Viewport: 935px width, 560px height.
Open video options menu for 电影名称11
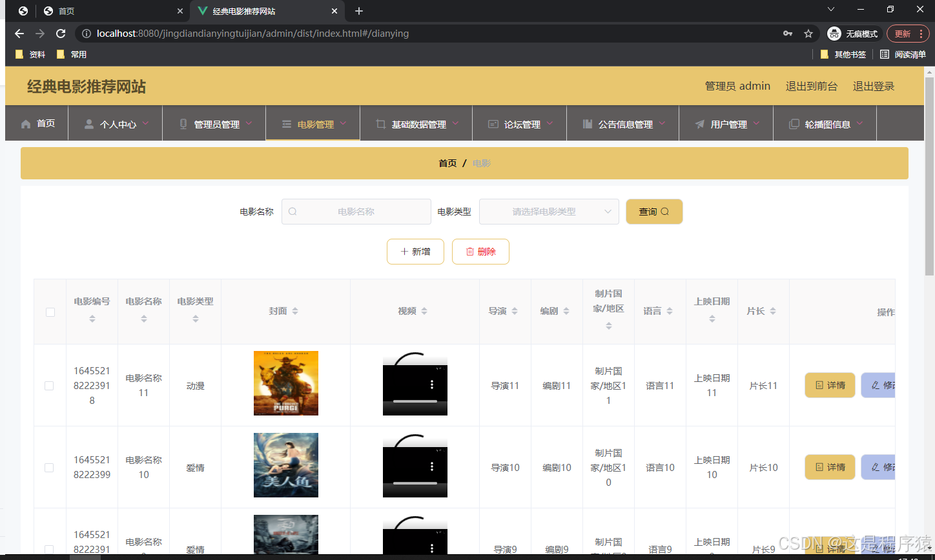(x=432, y=385)
